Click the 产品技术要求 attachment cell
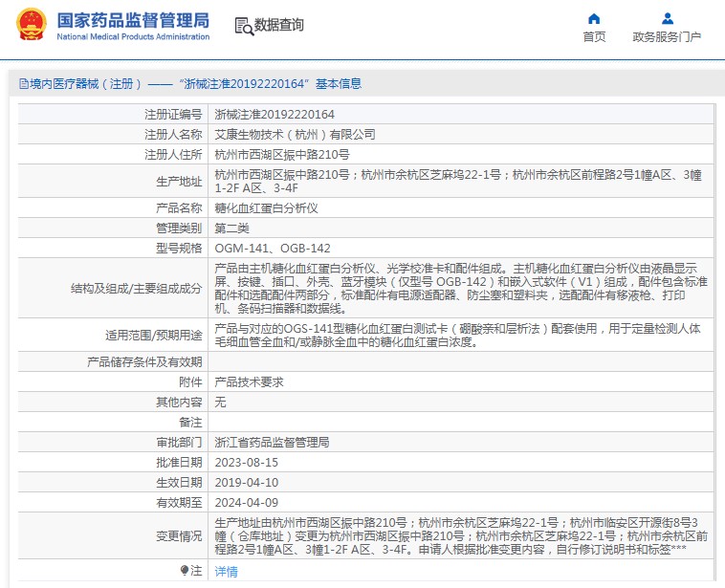Viewport: 725px width, 588px height. click(x=249, y=381)
